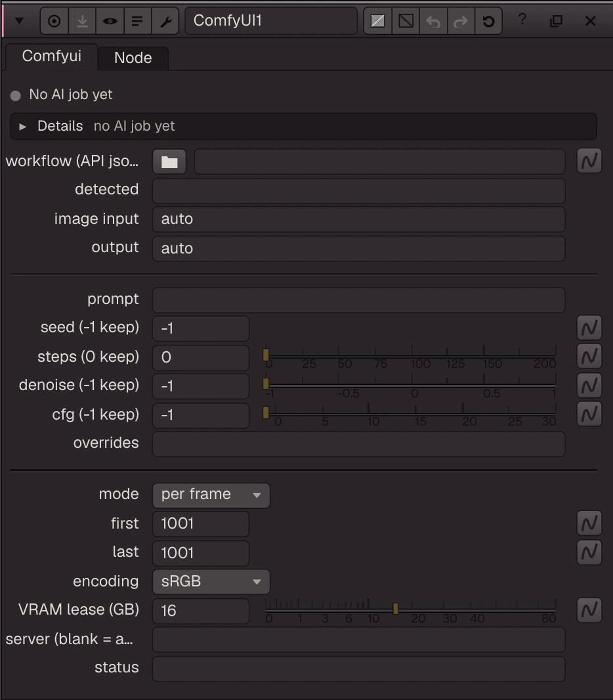
Task: Click the detected text field
Action: (x=359, y=190)
